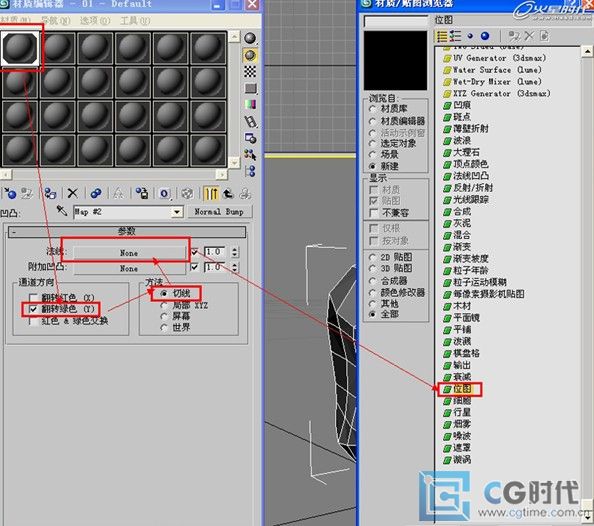Toggle the 翻转绿色 (Y) checkbox
The width and height of the screenshot is (594, 526).
(33, 309)
